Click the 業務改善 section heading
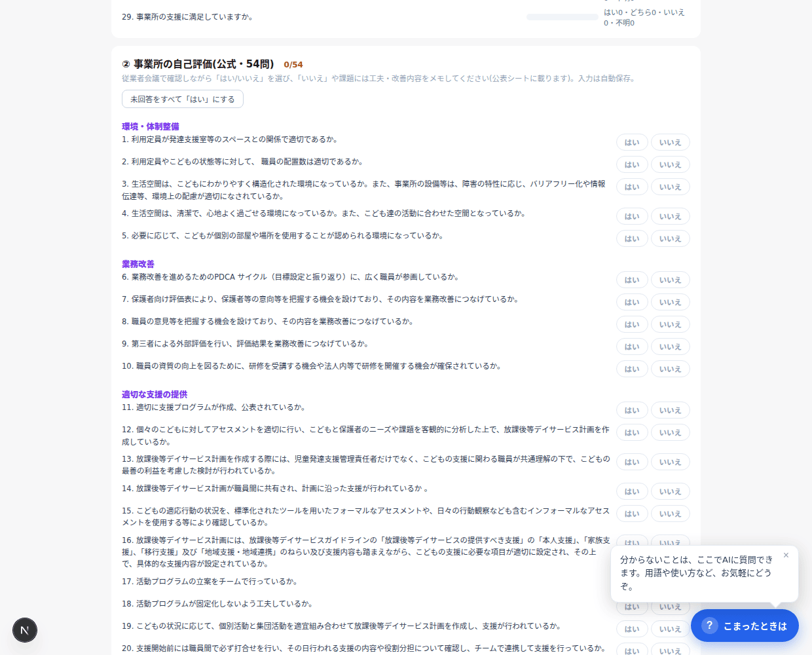Image resolution: width=812 pixels, height=655 pixels. coord(138,264)
